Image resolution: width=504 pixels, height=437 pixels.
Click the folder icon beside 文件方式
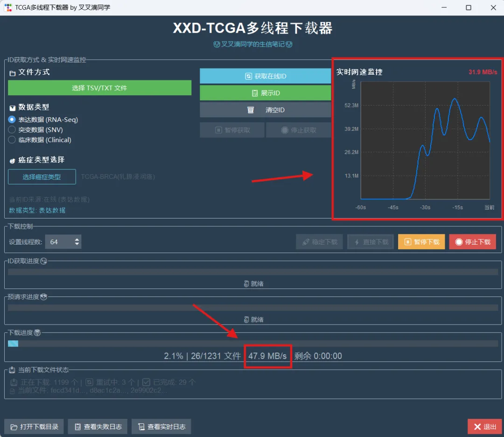click(x=12, y=73)
